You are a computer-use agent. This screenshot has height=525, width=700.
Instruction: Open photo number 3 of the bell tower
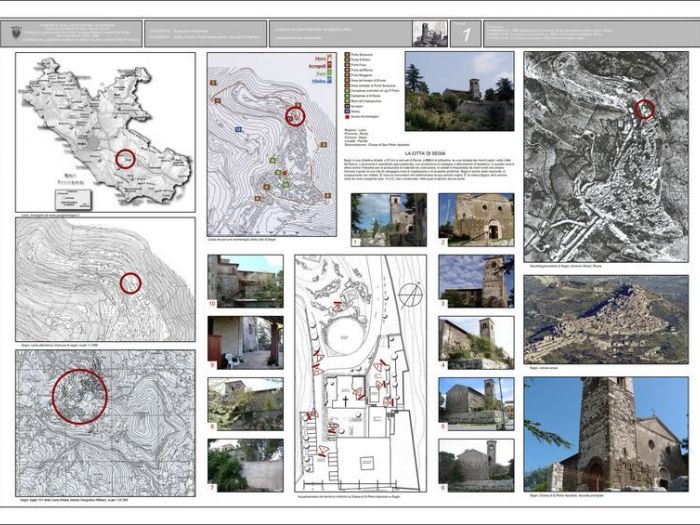tap(476, 281)
